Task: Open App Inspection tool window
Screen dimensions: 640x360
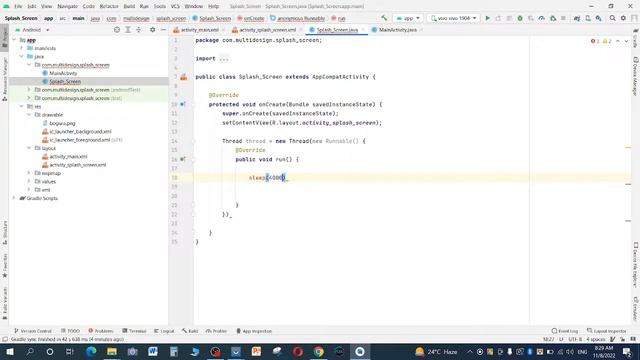Action: [x=254, y=331]
